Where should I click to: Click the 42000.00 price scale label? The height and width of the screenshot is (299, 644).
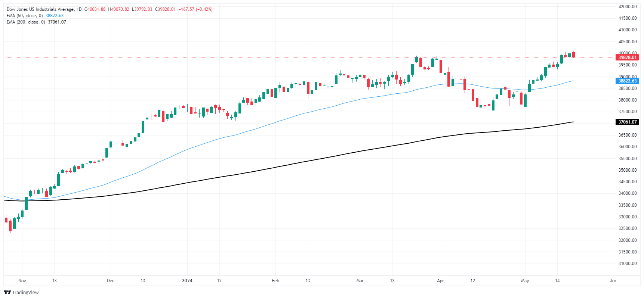click(x=627, y=7)
